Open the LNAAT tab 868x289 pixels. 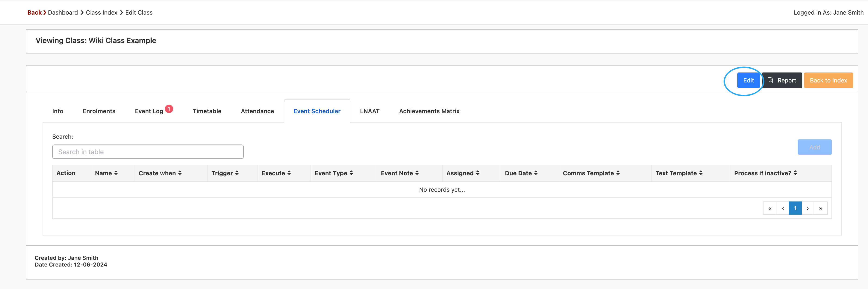[x=370, y=111]
